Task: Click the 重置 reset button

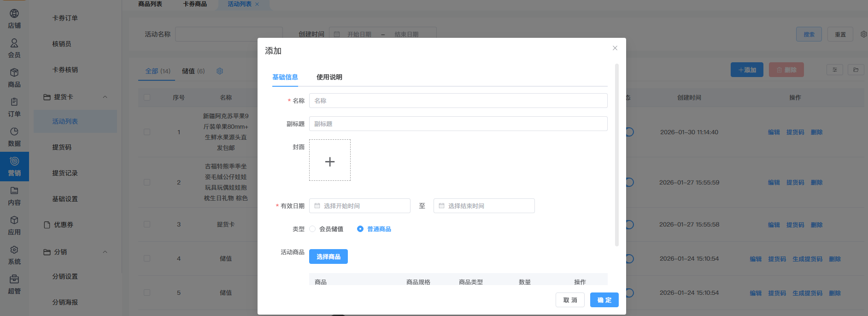Action: [x=840, y=34]
